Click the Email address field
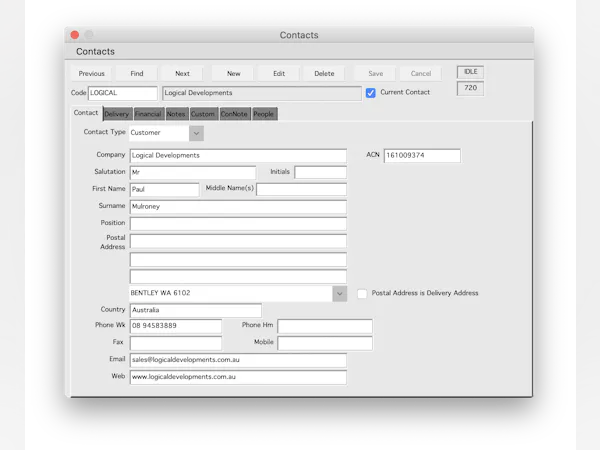Image resolution: width=600 pixels, height=450 pixels. [238, 360]
